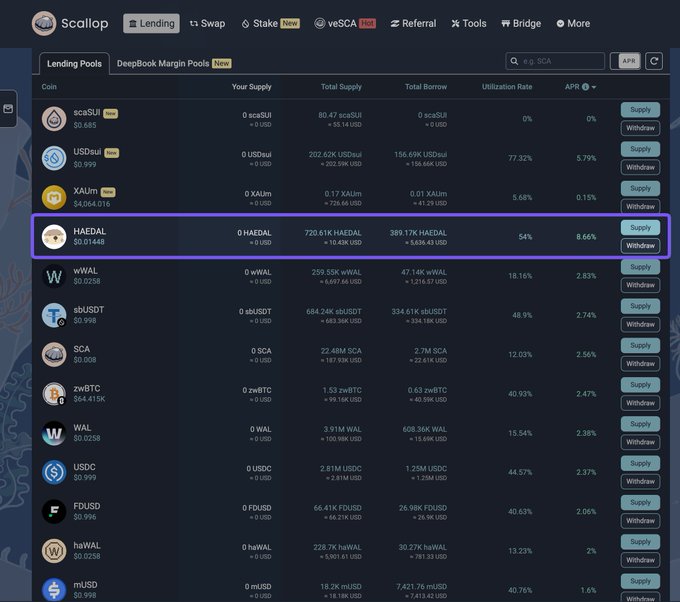Click the FDUSD coin icon
Screen dimensions: 680x602
point(54,512)
